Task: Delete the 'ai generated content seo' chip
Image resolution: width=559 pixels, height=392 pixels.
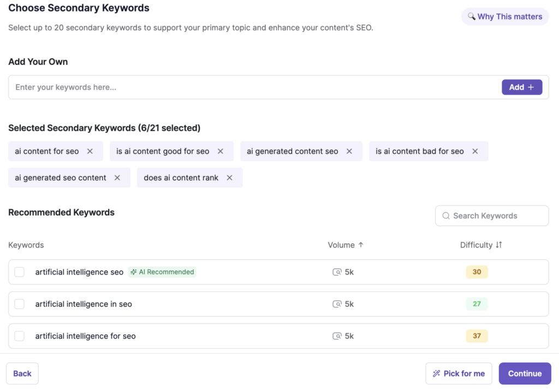Action: (349, 151)
